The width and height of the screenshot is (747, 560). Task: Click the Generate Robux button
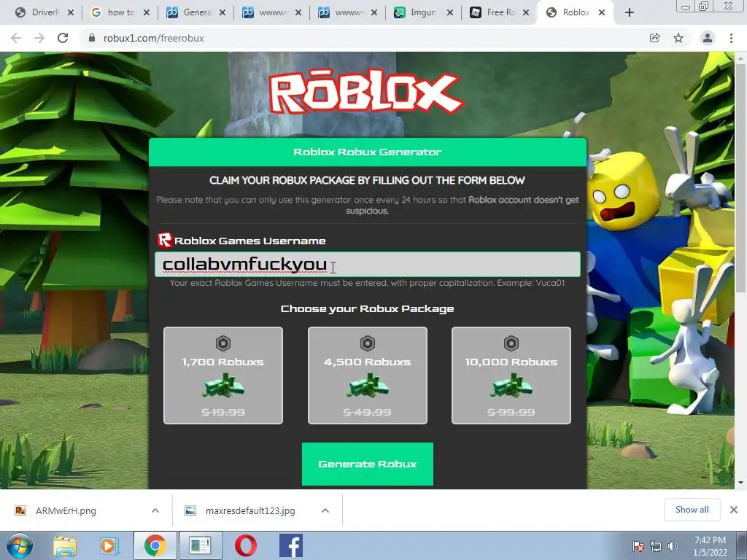pyautogui.click(x=368, y=464)
